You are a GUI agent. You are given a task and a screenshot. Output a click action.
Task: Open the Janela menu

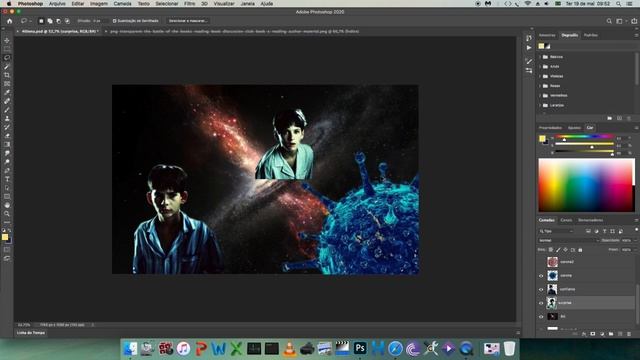click(247, 3)
